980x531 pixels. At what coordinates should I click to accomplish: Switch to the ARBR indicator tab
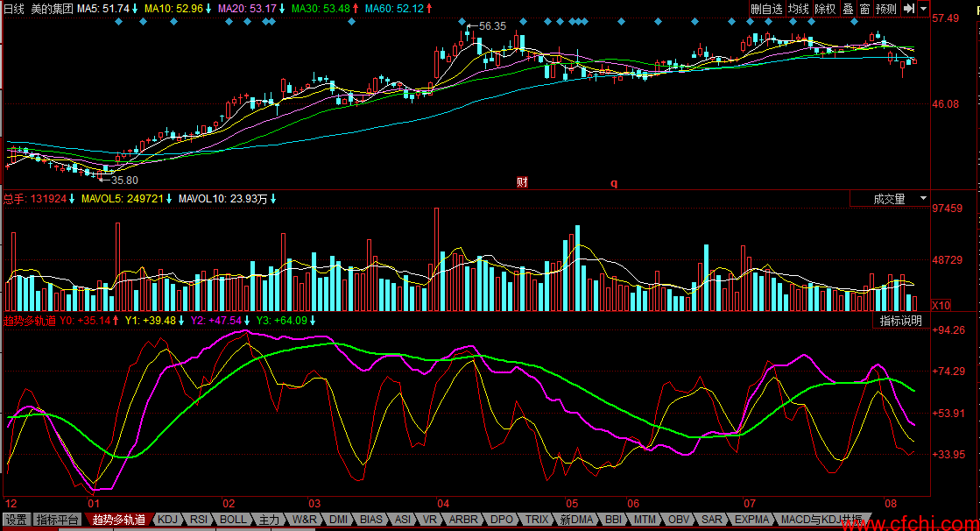463,520
